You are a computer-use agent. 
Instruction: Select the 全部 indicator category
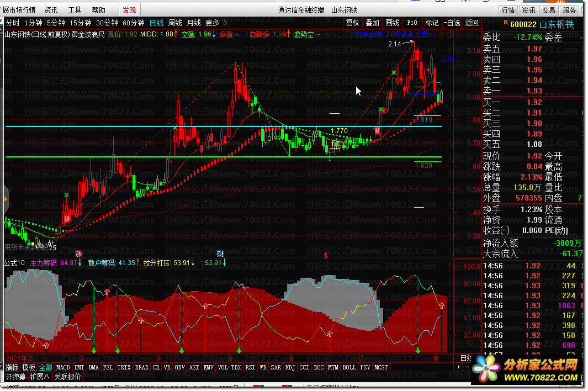[45, 367]
